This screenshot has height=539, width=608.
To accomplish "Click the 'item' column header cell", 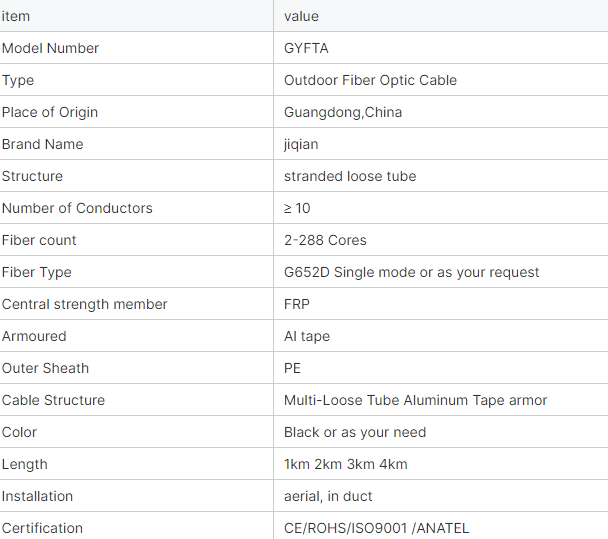I will pyautogui.click(x=17, y=16).
